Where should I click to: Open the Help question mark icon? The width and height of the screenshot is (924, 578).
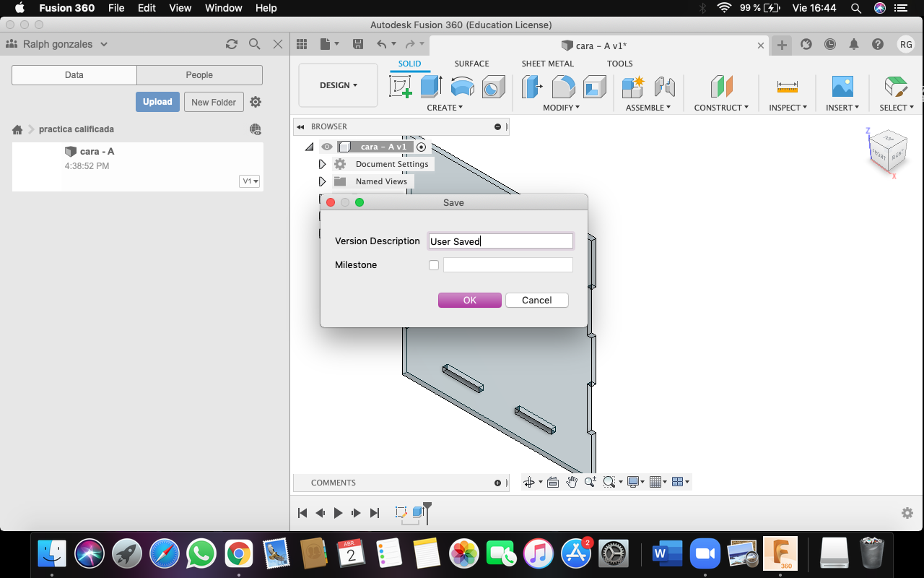(x=878, y=44)
